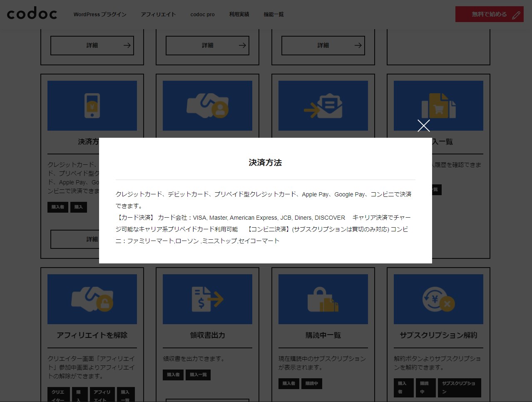Click the codoc logo
Viewport: 532px width, 402px height.
(x=32, y=14)
